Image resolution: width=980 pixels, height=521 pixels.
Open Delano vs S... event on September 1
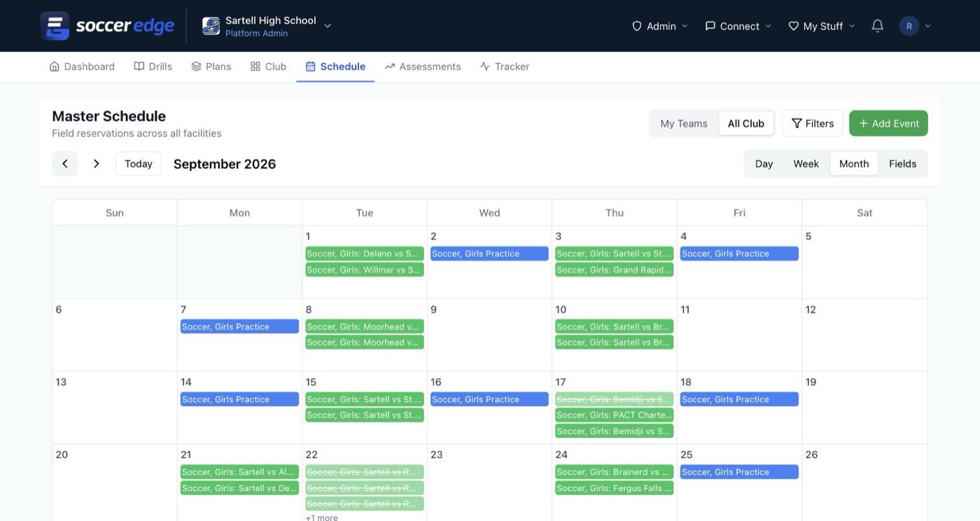click(365, 253)
